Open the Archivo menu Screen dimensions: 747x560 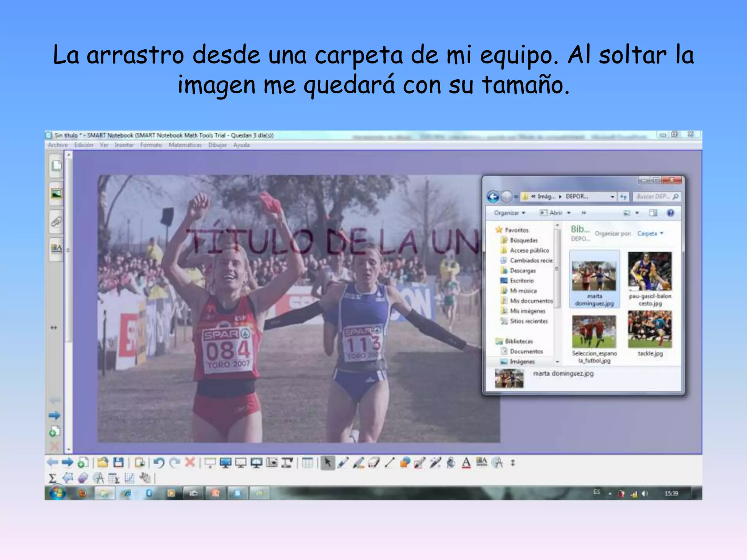tap(58, 145)
